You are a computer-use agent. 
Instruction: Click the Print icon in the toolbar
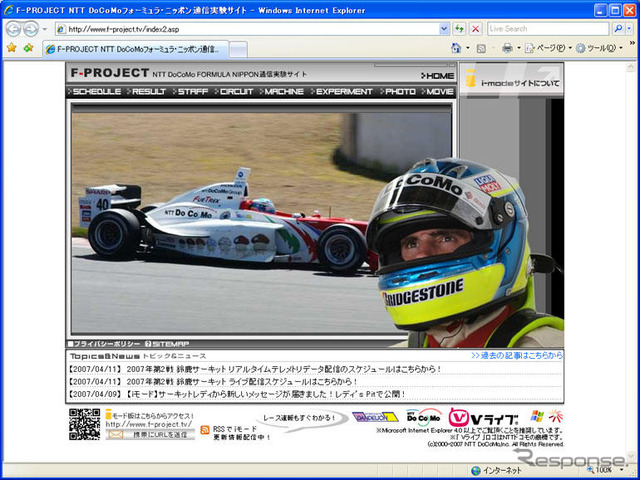[x=507, y=48]
